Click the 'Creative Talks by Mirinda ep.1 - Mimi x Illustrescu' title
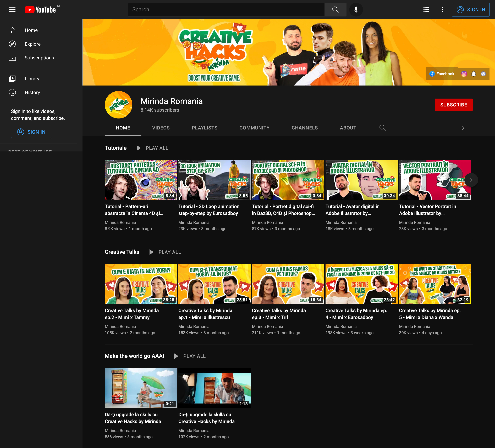Screen dimensions: 495x448 click(205, 314)
